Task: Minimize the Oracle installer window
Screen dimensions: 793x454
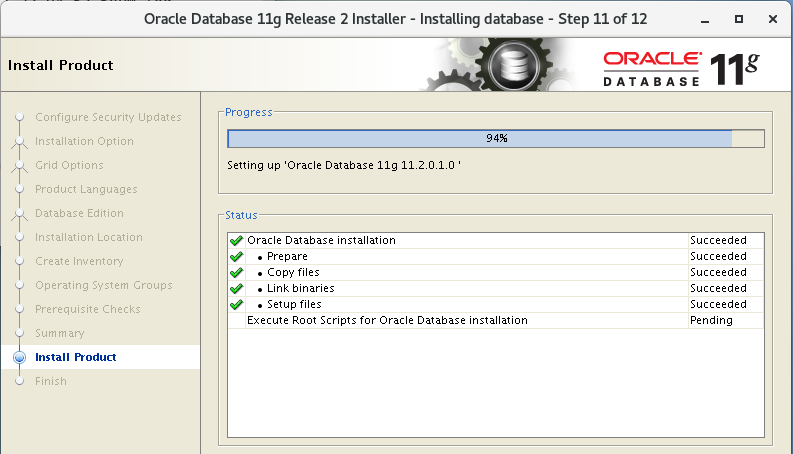Action: [705, 20]
